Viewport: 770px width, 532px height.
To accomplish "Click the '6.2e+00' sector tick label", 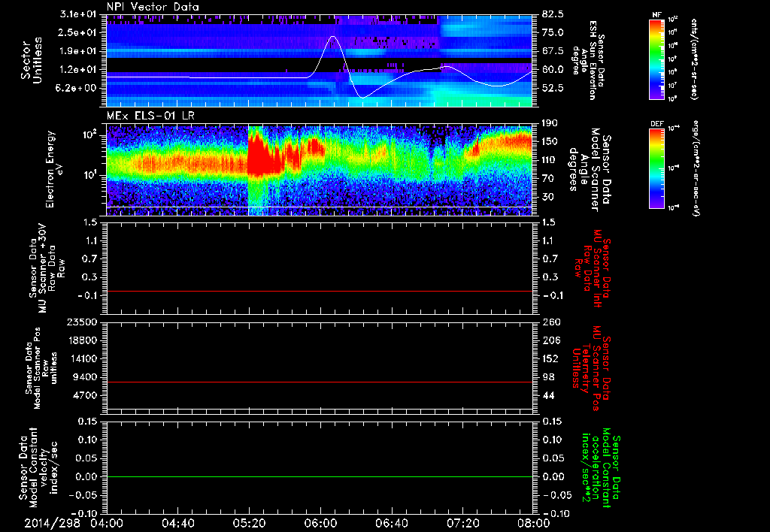I will tap(76, 88).
